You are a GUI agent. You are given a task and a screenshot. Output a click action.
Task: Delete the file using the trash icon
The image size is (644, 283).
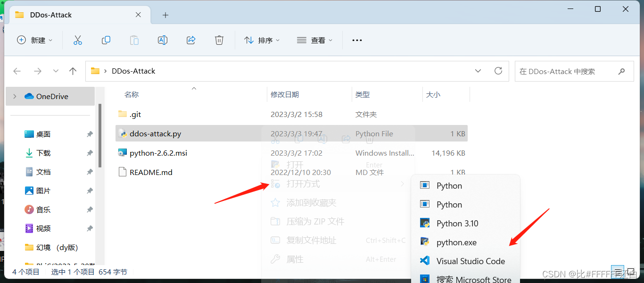pyautogui.click(x=219, y=40)
